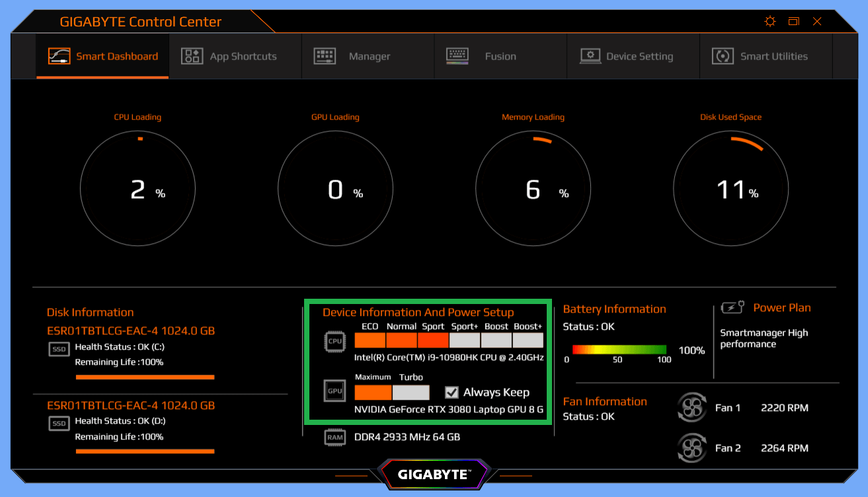The image size is (868, 497).
Task: Click the SSD icon for drive D:
Action: point(59,423)
